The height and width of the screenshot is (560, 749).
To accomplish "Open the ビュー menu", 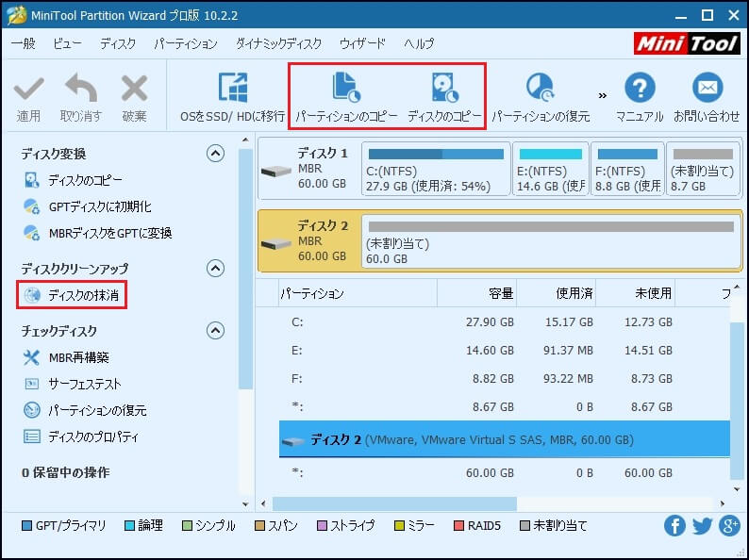I will [x=67, y=43].
